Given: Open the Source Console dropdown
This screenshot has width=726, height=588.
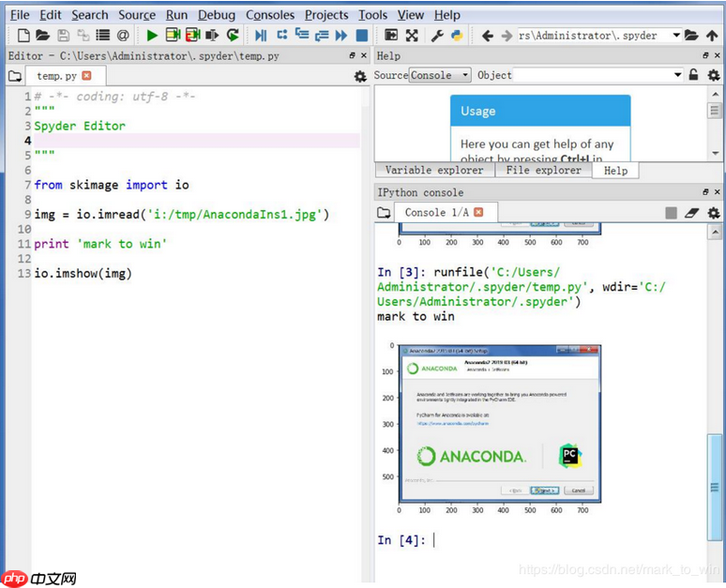Looking at the screenshot, I should [441, 75].
